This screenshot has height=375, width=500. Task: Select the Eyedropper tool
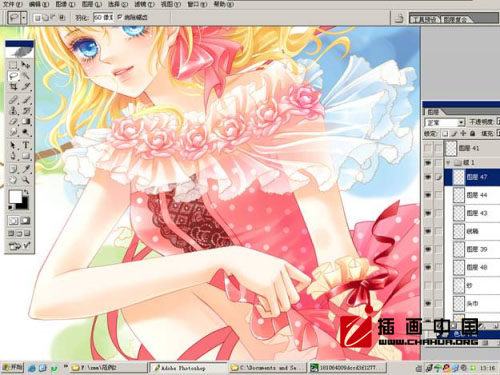pyautogui.click(x=26, y=169)
